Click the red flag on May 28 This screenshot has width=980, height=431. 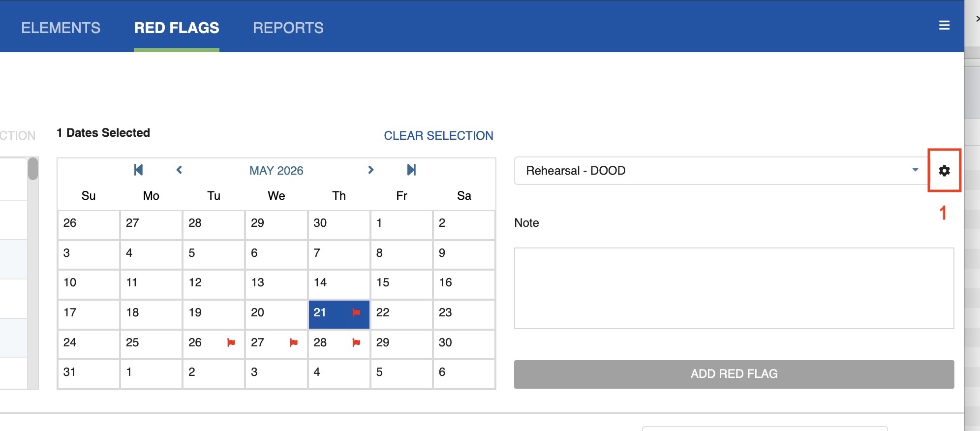point(357,342)
